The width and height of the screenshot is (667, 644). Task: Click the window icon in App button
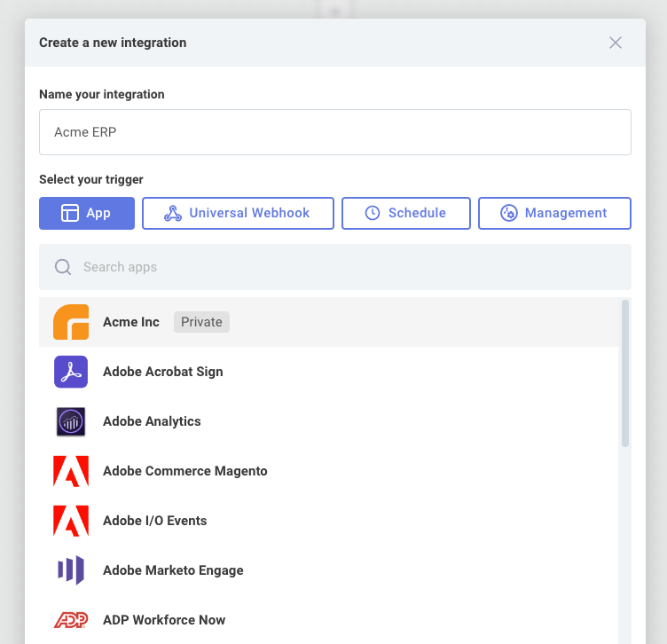tap(70, 213)
